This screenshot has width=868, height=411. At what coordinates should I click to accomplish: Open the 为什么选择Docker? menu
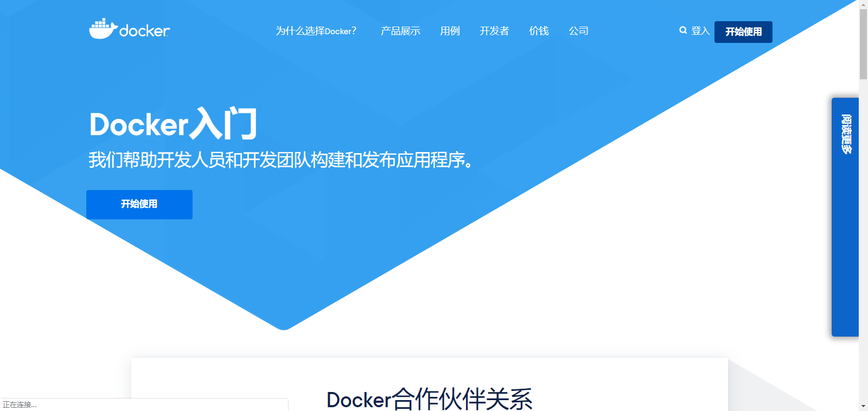click(316, 31)
